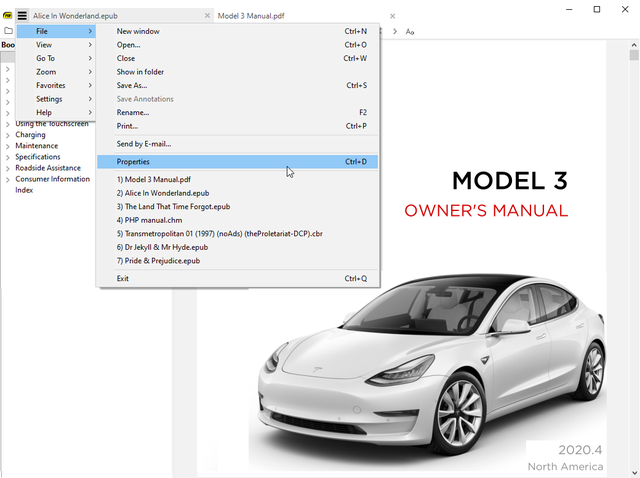This screenshot has height=478, width=640.
Task: Close the Alice In Wonderland.epub tab
Action: point(207,16)
